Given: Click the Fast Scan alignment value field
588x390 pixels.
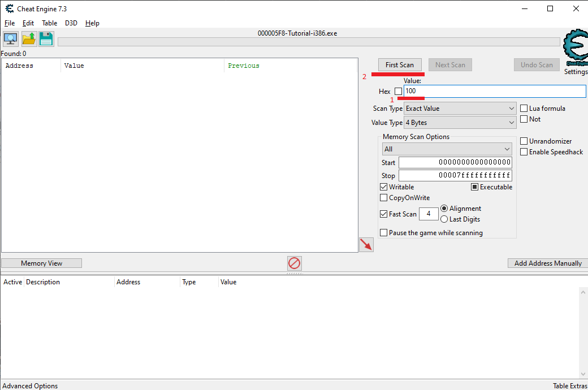Looking at the screenshot, I should [429, 214].
